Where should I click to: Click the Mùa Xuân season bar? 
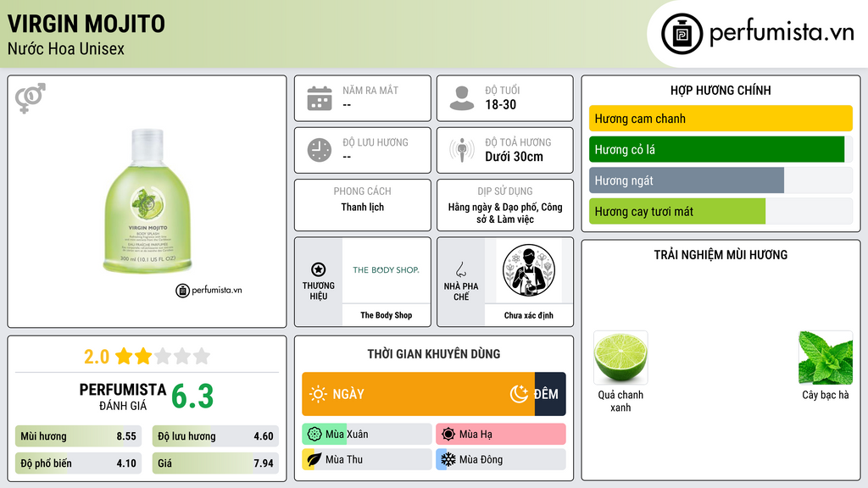coord(367,435)
